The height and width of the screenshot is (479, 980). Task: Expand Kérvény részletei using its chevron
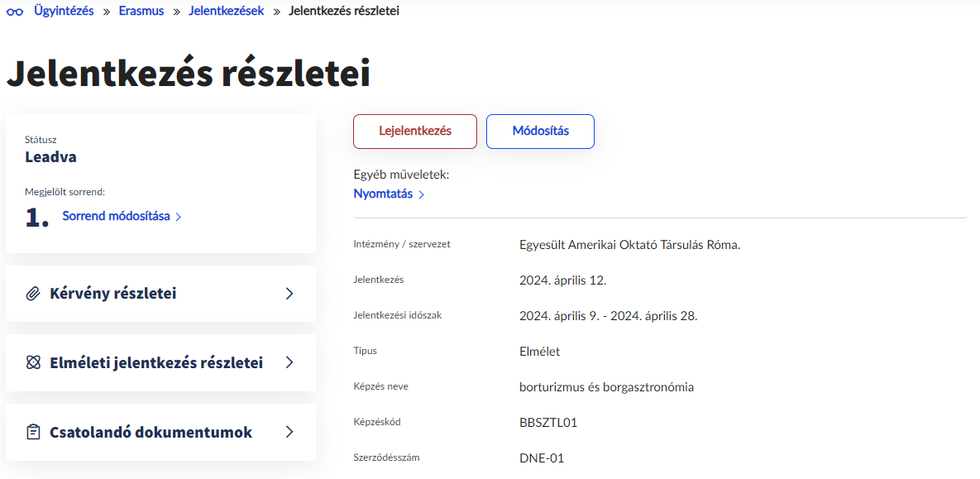(x=289, y=294)
